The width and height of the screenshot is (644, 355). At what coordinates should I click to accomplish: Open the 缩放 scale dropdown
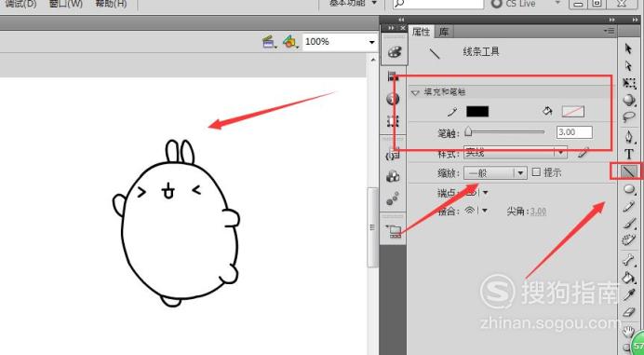[x=495, y=172]
